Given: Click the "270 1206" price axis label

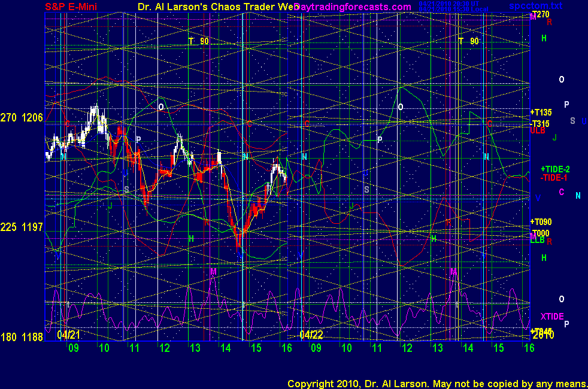Looking at the screenshot, I should click(22, 118).
